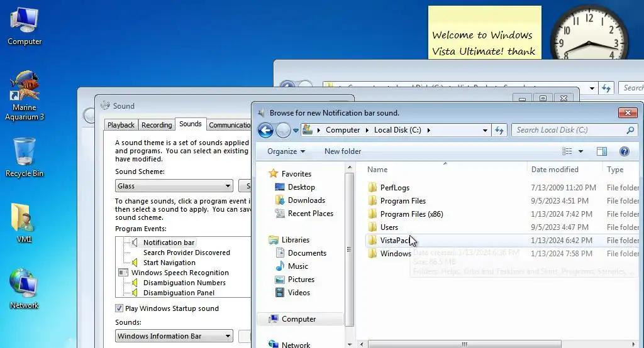Switch to the Recording tab
Viewport: 644px width, 348px height.
tap(157, 125)
